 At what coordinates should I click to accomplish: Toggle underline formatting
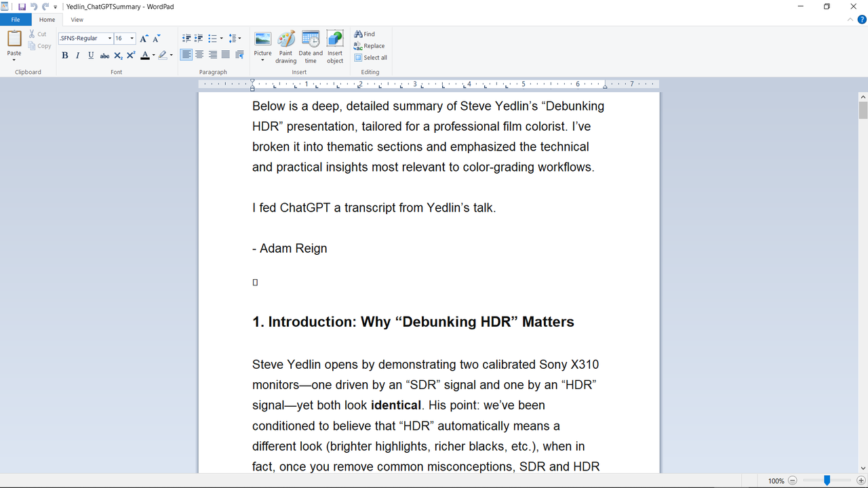click(91, 56)
